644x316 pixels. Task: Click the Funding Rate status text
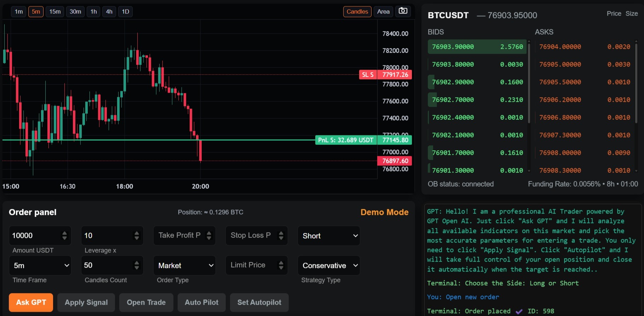(x=583, y=184)
